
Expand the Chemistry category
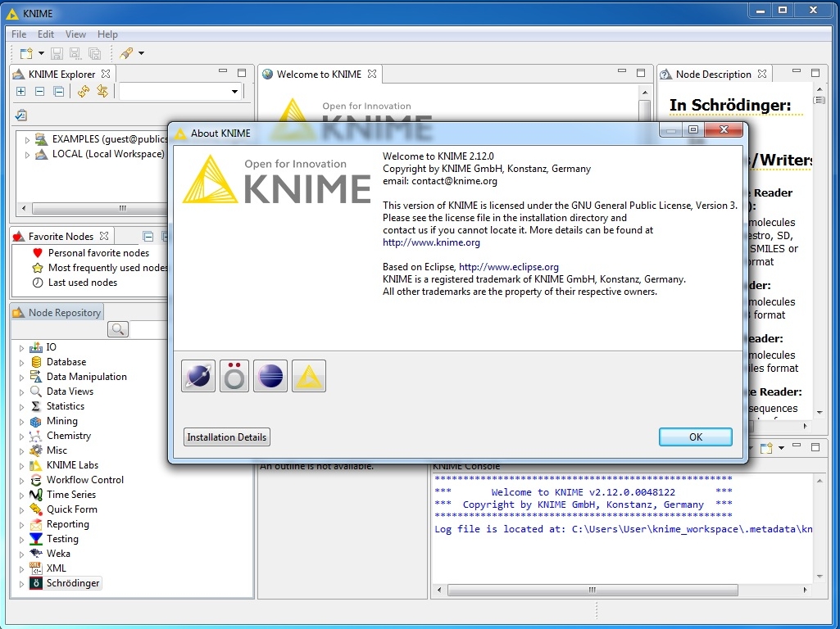21,437
